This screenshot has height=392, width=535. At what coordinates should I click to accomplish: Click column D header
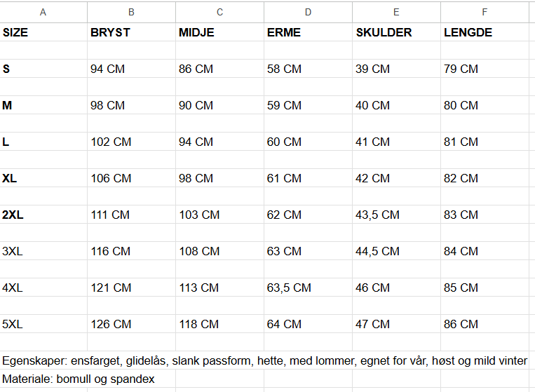308,12
